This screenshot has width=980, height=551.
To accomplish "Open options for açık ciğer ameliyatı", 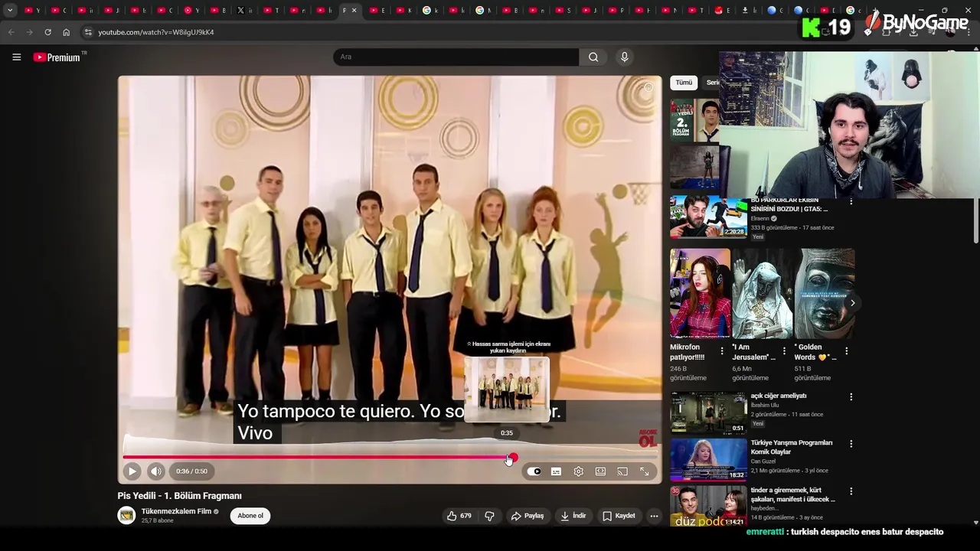I will pyautogui.click(x=851, y=397).
